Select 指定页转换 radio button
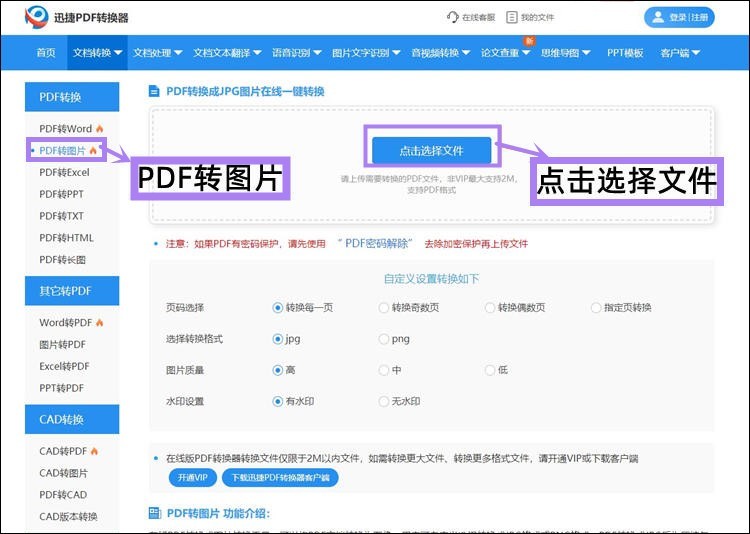 pyautogui.click(x=596, y=308)
